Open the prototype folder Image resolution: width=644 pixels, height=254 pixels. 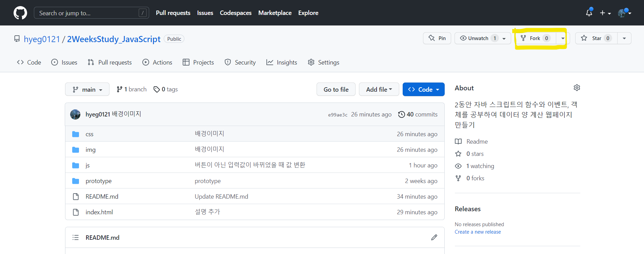pyautogui.click(x=99, y=181)
